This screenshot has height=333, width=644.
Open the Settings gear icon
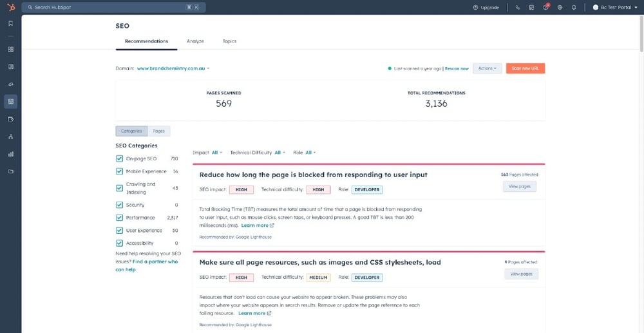(560, 7)
